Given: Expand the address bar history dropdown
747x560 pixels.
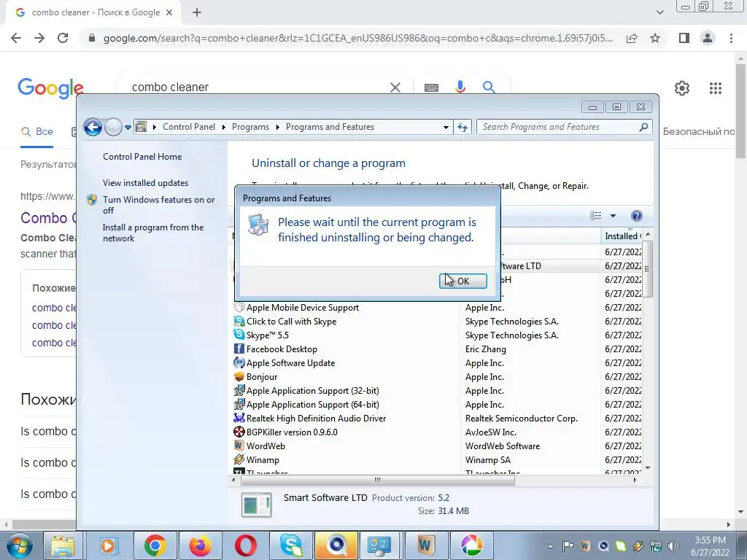Looking at the screenshot, I should (x=446, y=127).
